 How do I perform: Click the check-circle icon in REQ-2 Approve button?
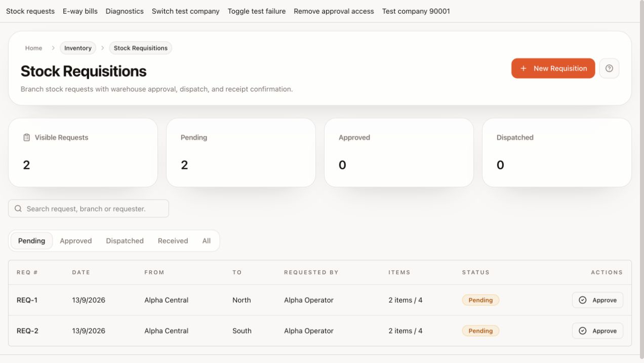(x=583, y=331)
